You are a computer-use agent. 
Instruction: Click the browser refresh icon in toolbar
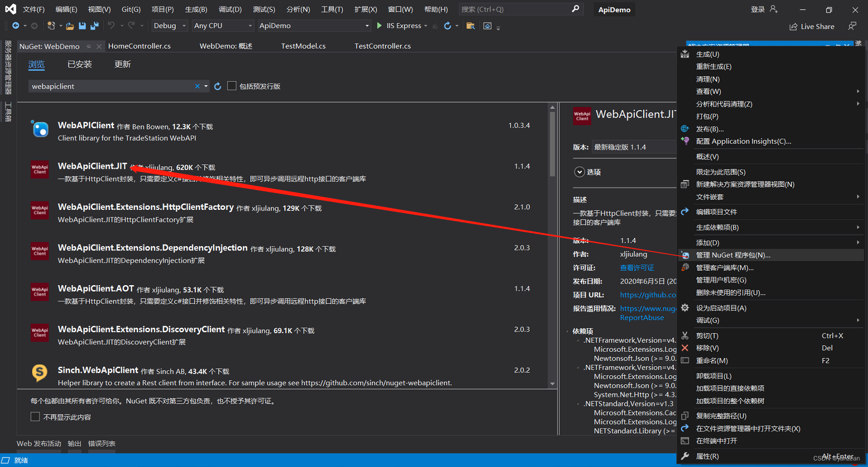point(447,26)
